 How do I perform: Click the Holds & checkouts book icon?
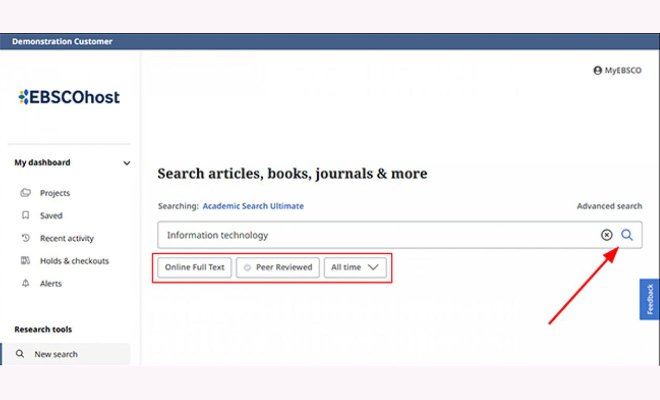[26, 261]
